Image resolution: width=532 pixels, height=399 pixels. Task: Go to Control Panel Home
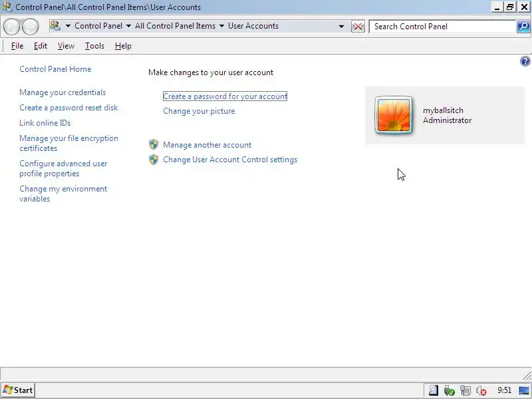click(x=55, y=69)
